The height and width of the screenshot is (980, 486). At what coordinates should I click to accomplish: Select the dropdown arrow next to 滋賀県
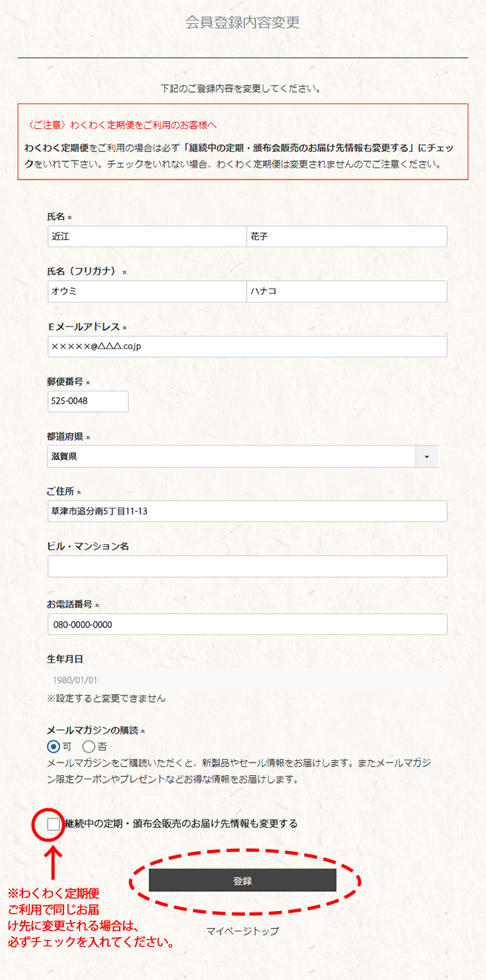tap(428, 456)
